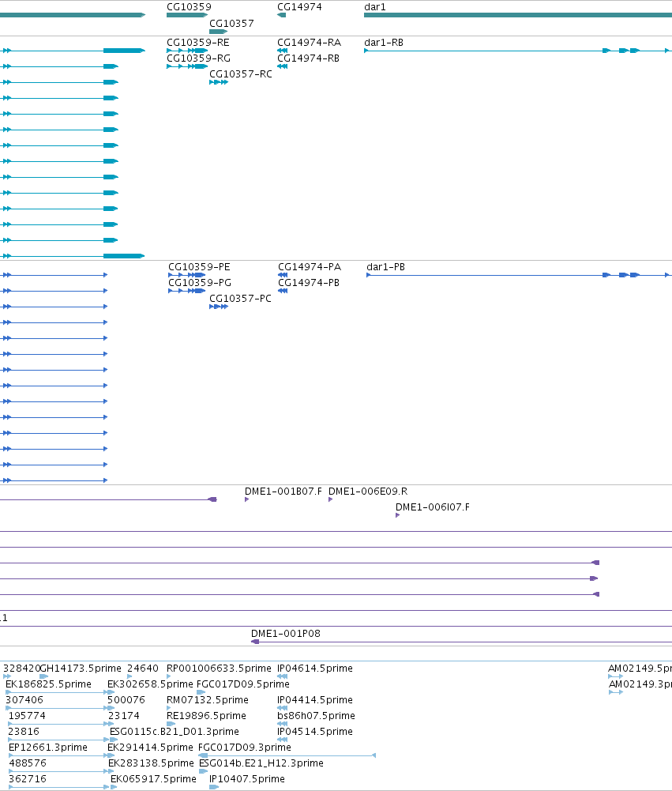Screen dimensions: 672x791
Task: Select the 307406 cDNA label
Action: pyautogui.click(x=24, y=700)
